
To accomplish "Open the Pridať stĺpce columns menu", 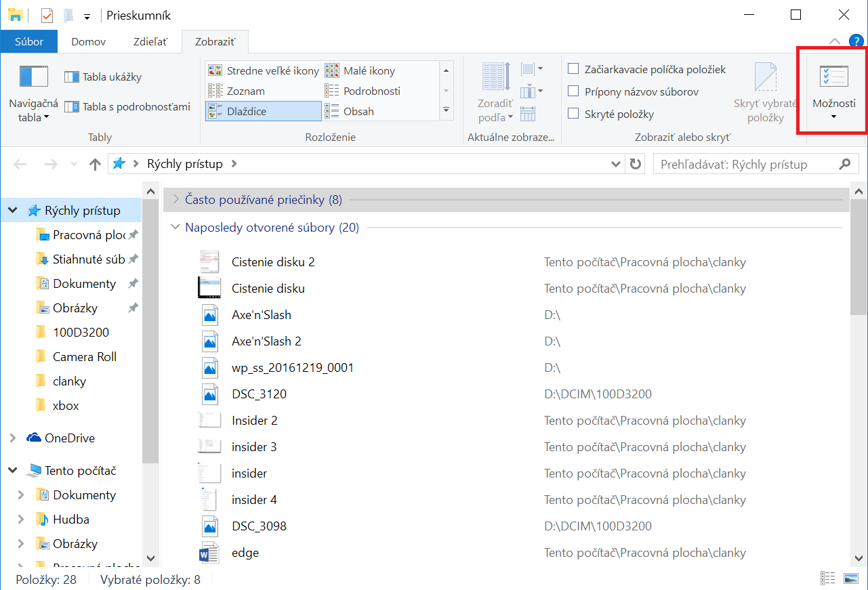I will click(532, 91).
